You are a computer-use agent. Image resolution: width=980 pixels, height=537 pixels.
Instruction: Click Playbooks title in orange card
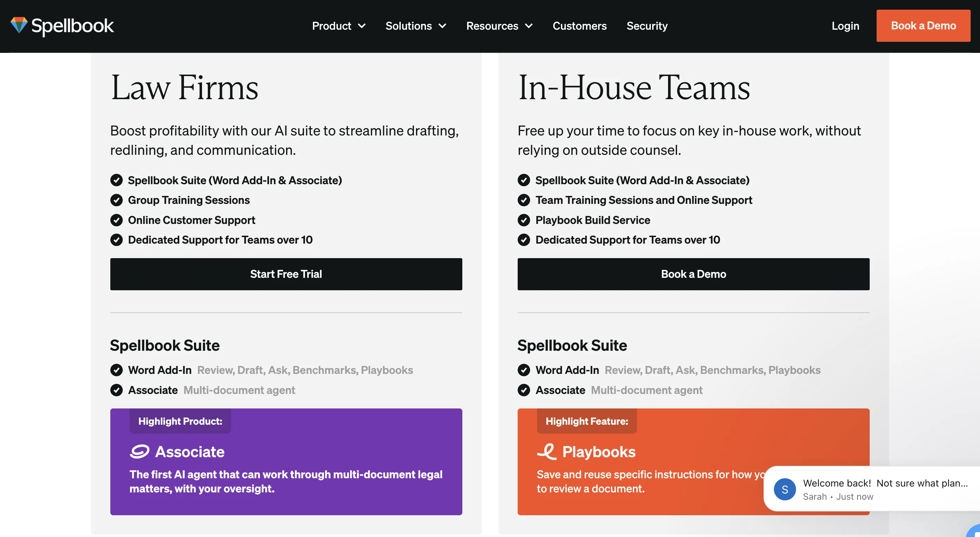click(599, 452)
